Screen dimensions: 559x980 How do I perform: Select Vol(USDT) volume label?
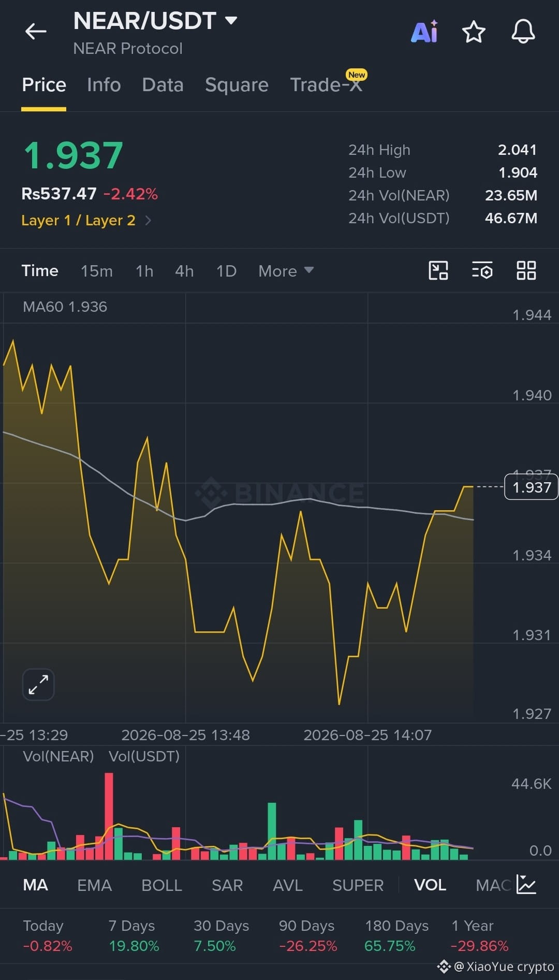pos(144,756)
